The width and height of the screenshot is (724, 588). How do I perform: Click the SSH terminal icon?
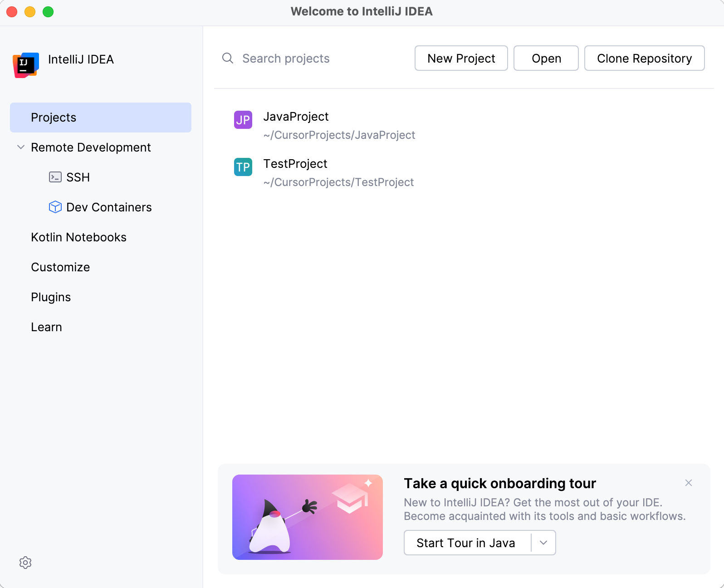55,177
